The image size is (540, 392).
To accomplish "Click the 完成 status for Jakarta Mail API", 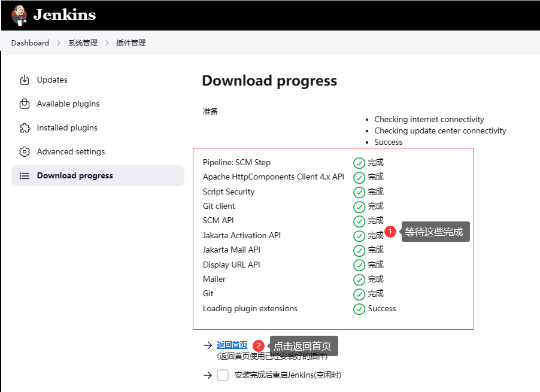I will click(x=376, y=250).
